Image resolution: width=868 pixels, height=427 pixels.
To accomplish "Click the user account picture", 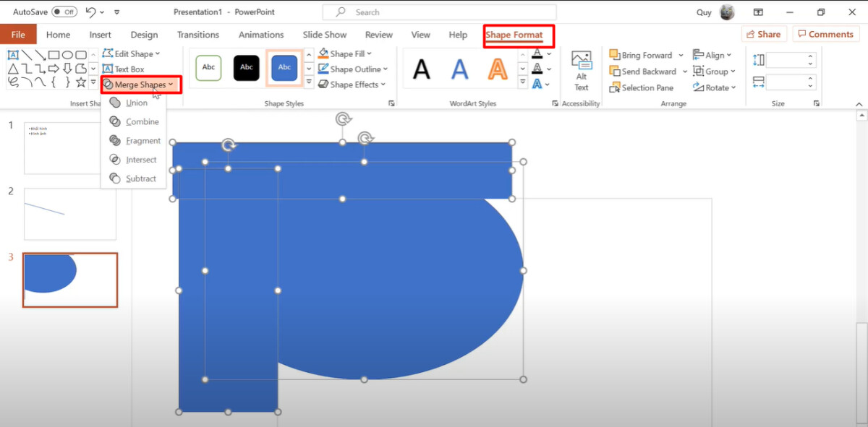I will click(728, 12).
